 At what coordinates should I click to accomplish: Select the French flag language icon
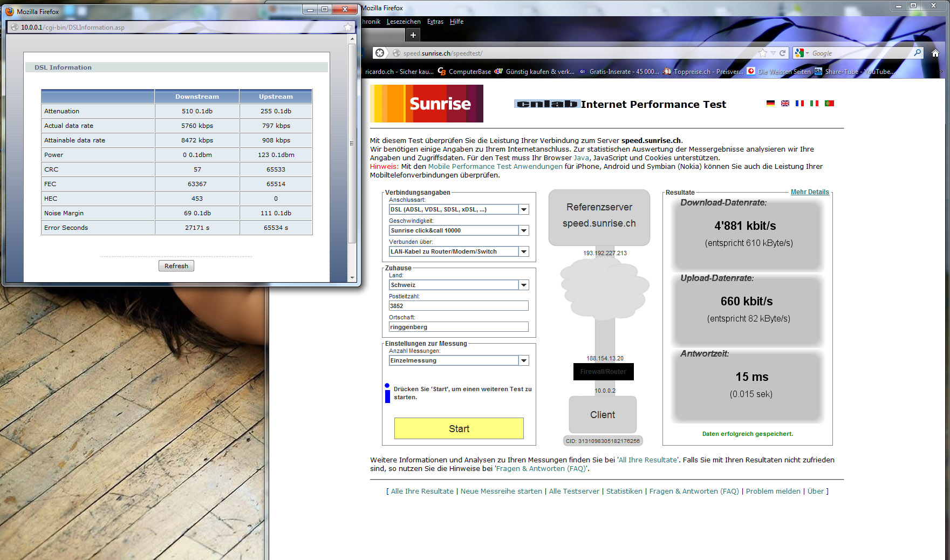coord(799,104)
